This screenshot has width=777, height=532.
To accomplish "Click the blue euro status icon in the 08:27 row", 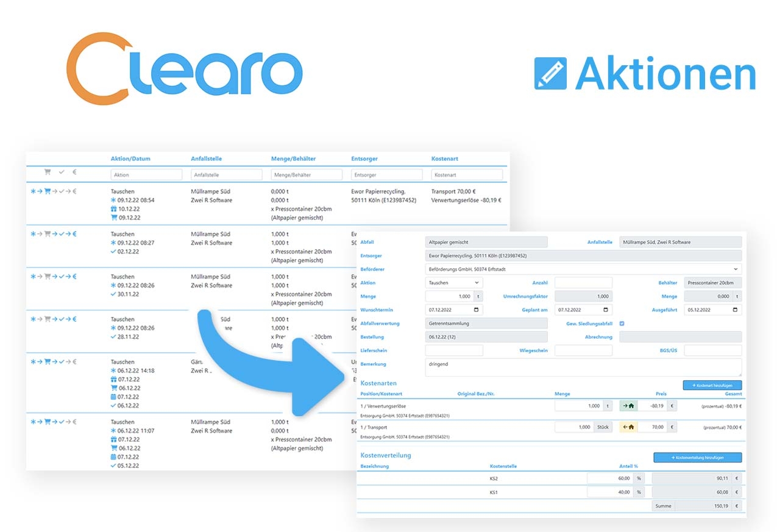I will (x=74, y=234).
